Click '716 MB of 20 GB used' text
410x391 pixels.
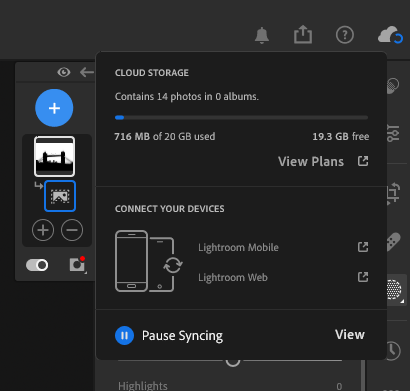[165, 136]
